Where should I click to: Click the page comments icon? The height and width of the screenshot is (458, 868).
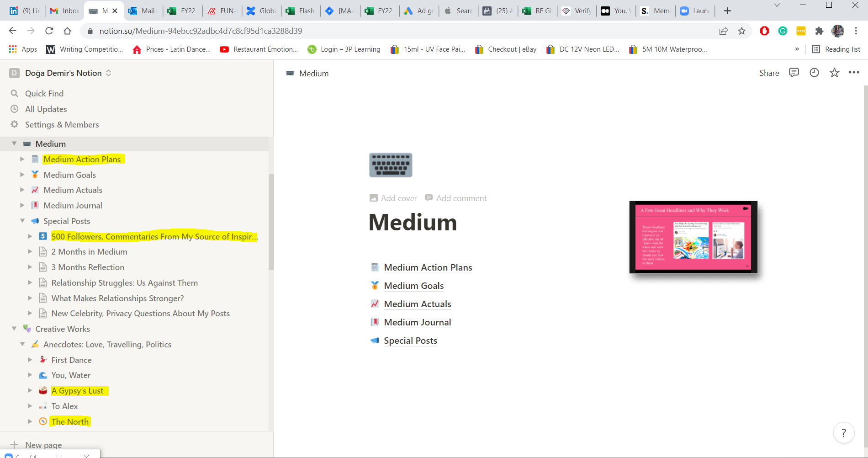pos(794,73)
